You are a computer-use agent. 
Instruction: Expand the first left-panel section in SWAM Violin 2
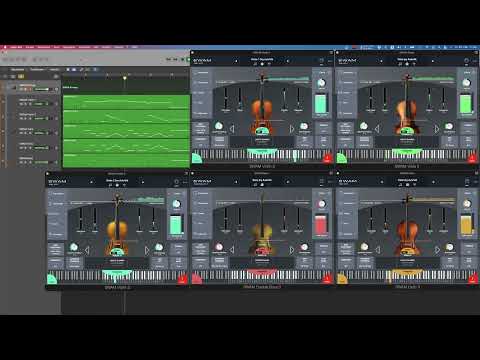pos(202,72)
